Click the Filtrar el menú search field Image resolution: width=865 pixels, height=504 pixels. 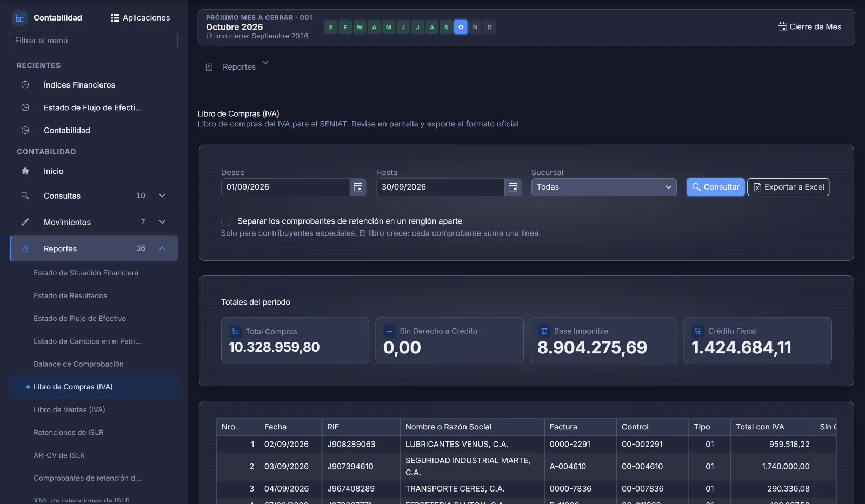tap(94, 41)
